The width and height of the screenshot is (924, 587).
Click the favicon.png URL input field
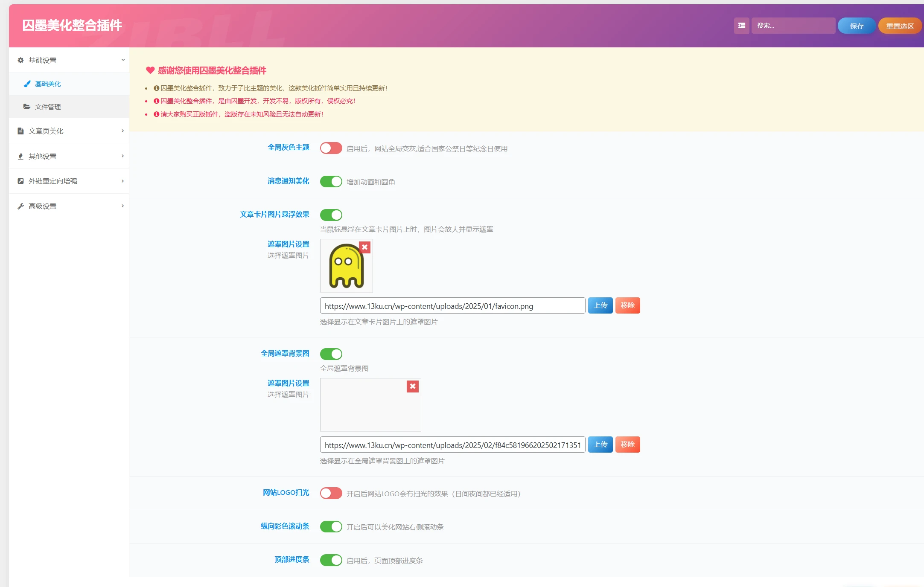coord(452,306)
